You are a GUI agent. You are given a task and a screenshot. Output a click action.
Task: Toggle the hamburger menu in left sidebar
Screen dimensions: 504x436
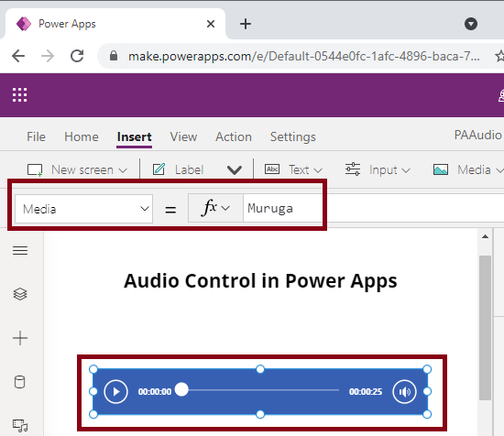(x=20, y=250)
